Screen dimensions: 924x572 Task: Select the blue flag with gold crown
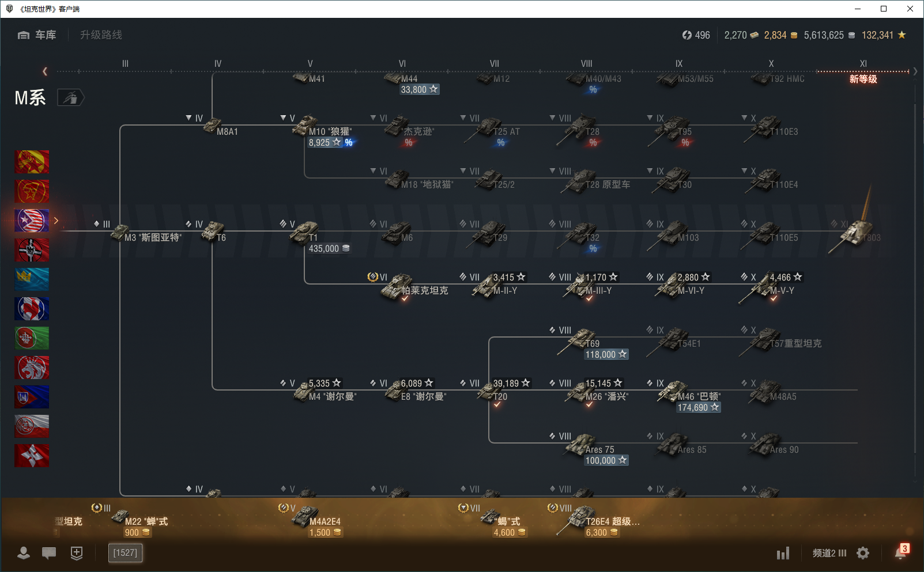click(x=32, y=279)
